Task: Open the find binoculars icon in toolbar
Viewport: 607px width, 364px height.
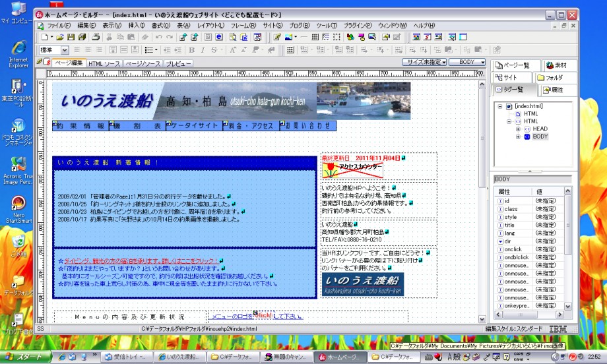Action: pos(258,37)
